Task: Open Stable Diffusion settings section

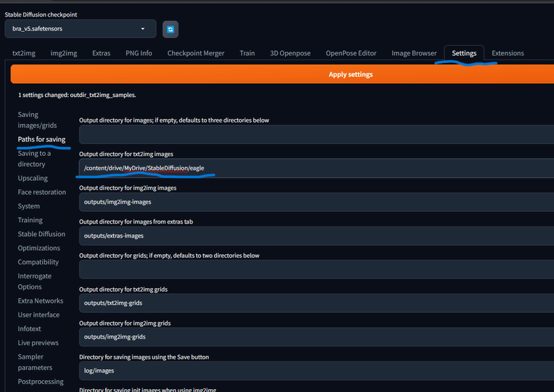Action: coord(42,234)
